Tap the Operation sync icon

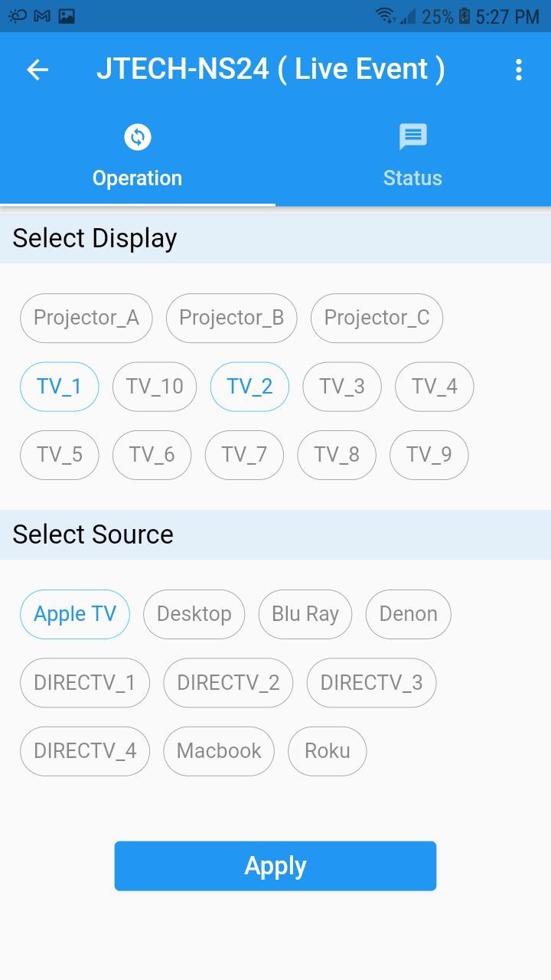(x=138, y=138)
